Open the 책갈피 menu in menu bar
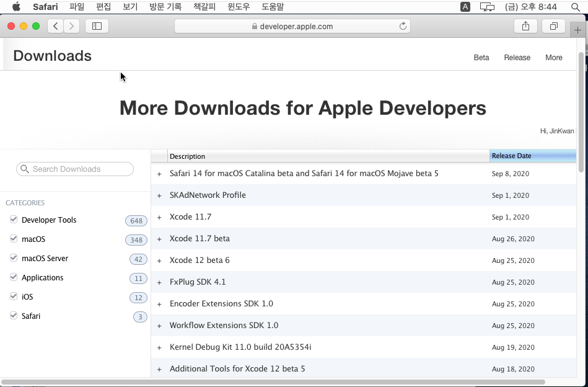 [205, 7]
